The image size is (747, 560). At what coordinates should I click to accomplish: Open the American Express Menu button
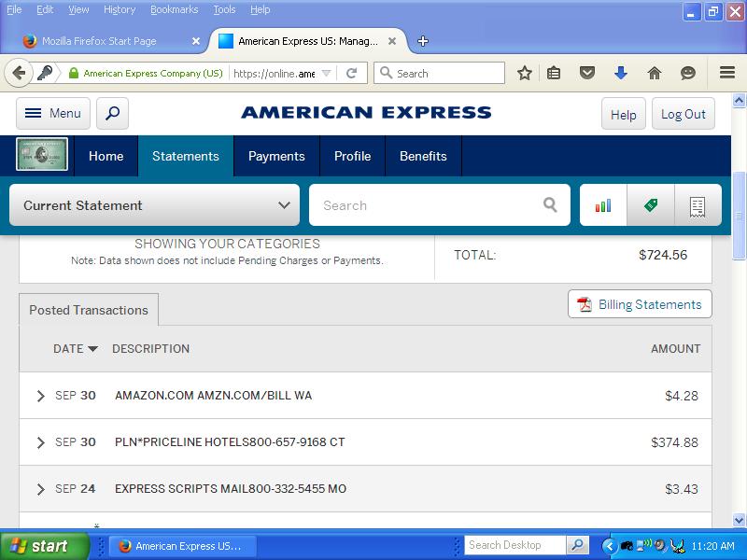pos(53,113)
